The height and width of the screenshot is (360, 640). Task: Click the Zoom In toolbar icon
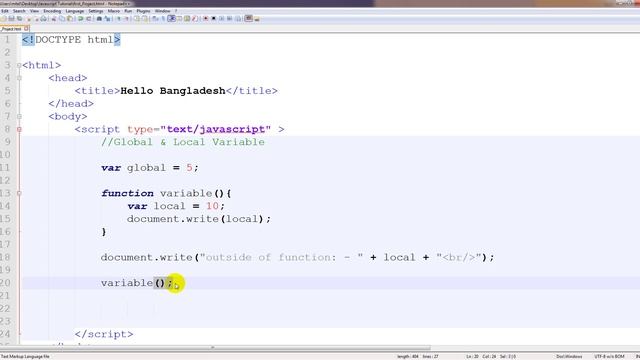click(118, 18)
